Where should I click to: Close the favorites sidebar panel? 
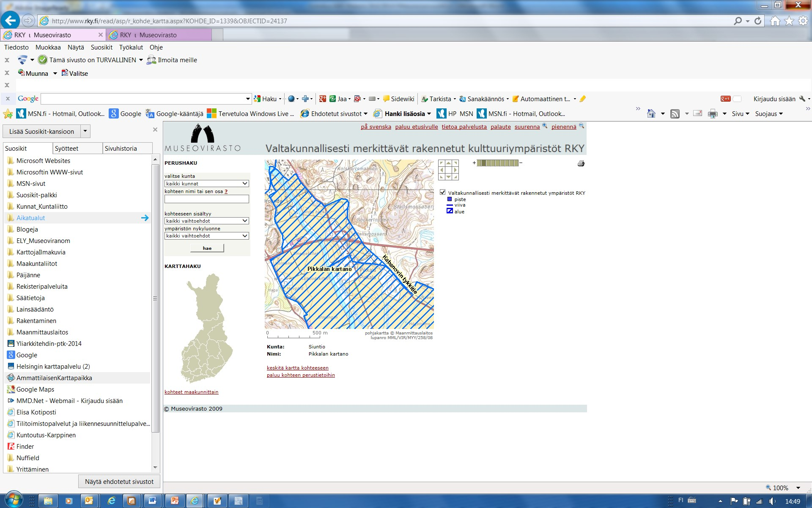[x=155, y=130]
